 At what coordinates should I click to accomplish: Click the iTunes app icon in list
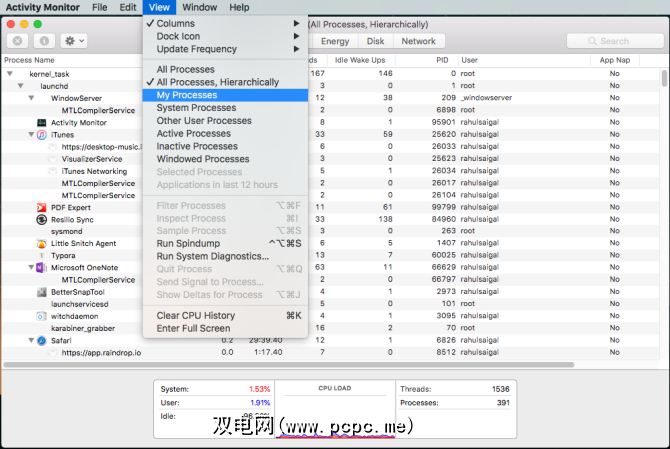[x=41, y=135]
